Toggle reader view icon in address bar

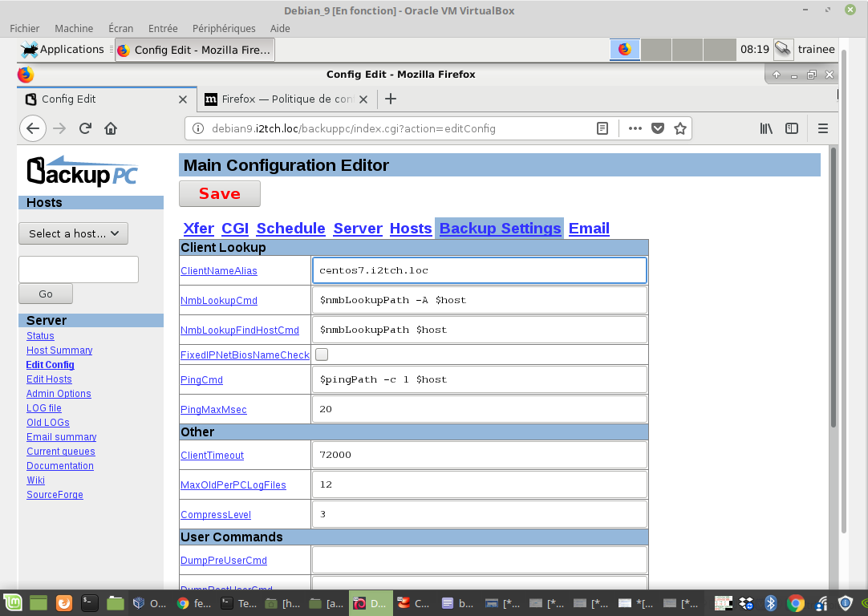tap(602, 128)
